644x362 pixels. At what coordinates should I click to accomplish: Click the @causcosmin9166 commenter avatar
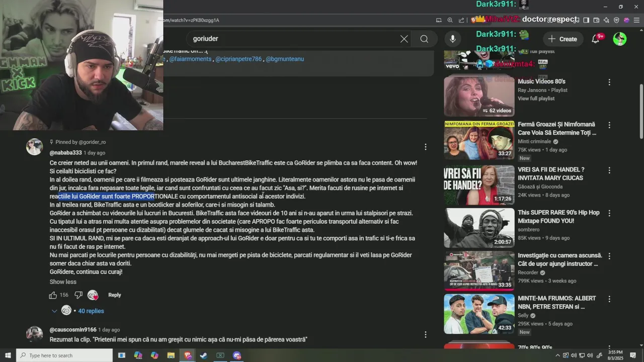pyautogui.click(x=34, y=334)
